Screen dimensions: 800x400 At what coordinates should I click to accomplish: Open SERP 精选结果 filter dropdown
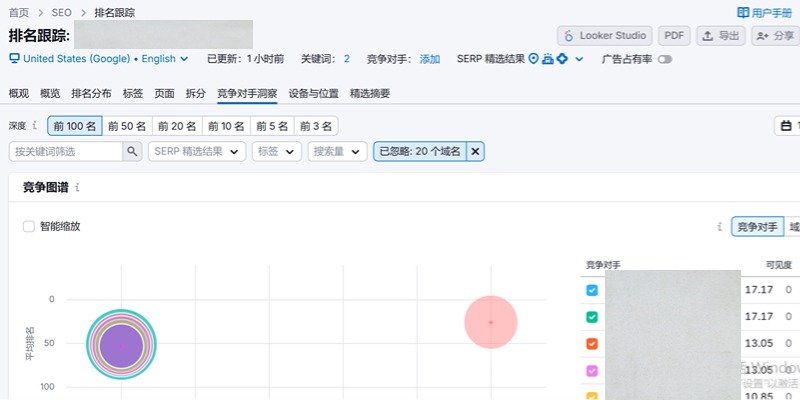coord(197,152)
